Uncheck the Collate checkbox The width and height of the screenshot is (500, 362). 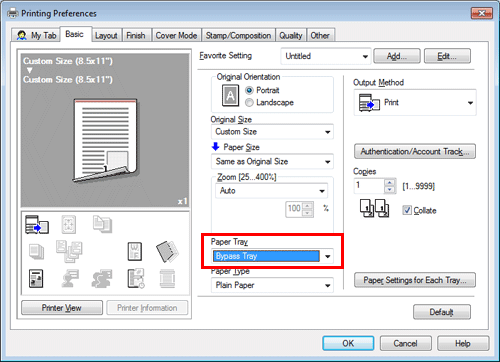407,210
